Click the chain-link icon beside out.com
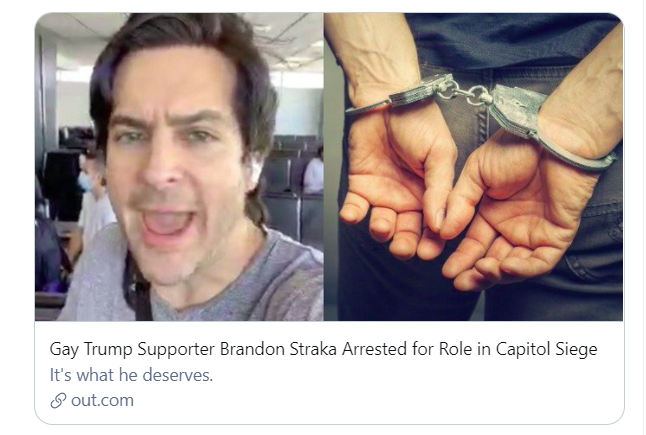646x435 pixels. coord(58,400)
